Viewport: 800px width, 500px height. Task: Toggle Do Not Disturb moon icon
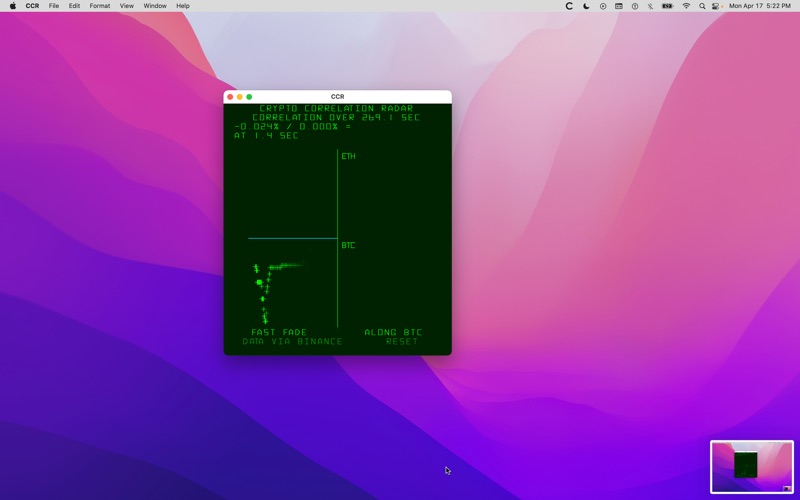(x=586, y=6)
